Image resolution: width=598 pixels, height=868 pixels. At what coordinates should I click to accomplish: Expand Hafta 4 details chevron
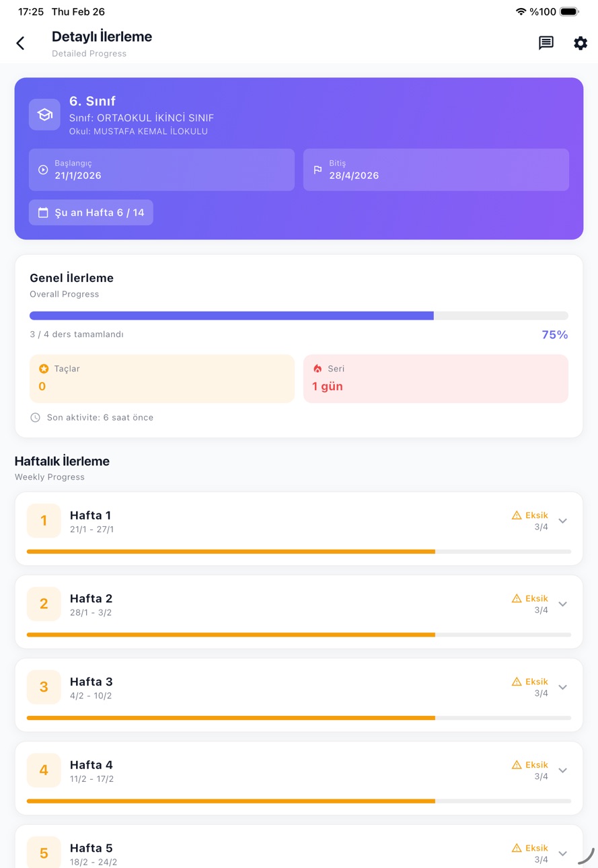[x=563, y=770]
